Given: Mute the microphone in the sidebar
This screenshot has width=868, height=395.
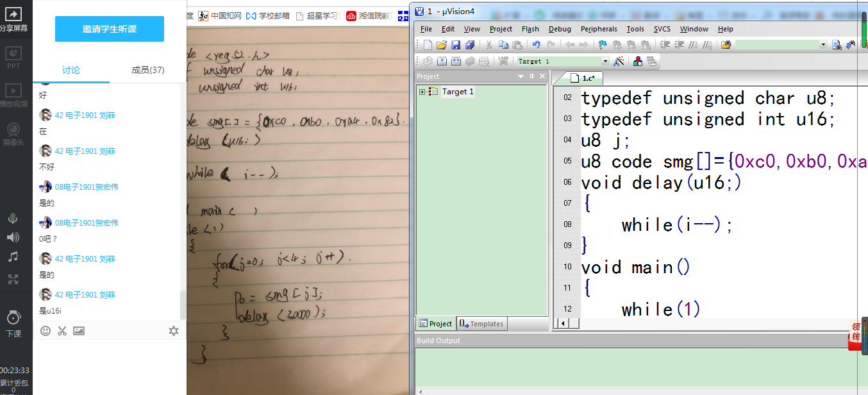Looking at the screenshot, I should 13,219.
